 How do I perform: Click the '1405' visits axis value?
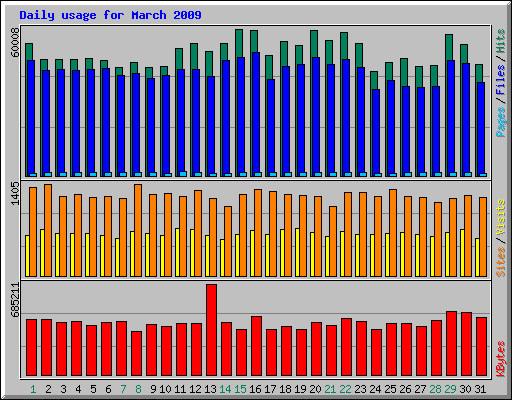click(x=15, y=193)
